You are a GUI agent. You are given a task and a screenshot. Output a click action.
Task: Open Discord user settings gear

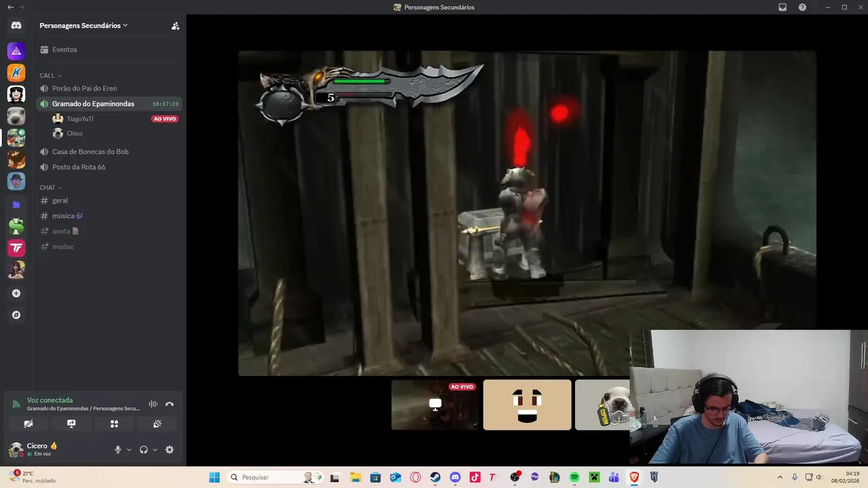coord(170,449)
